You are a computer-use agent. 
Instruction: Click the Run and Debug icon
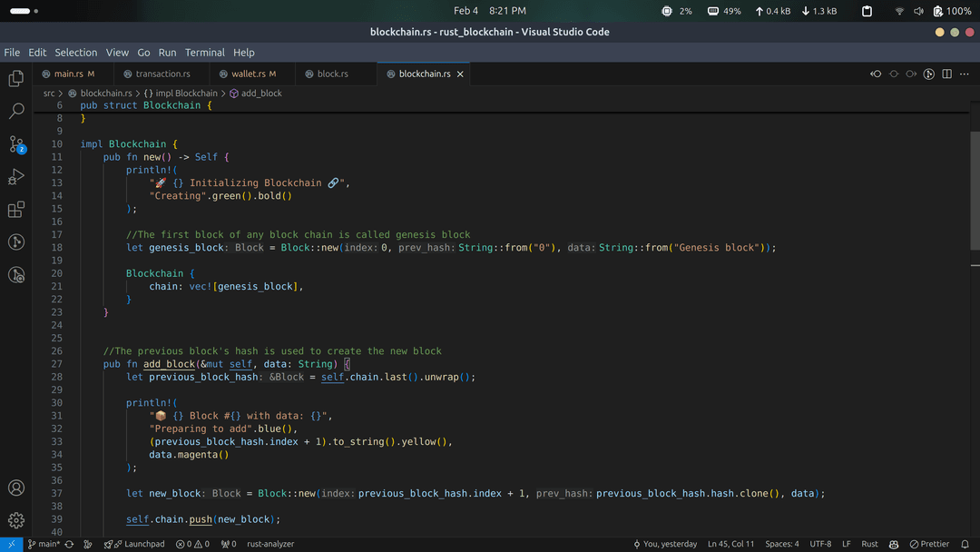click(x=15, y=176)
